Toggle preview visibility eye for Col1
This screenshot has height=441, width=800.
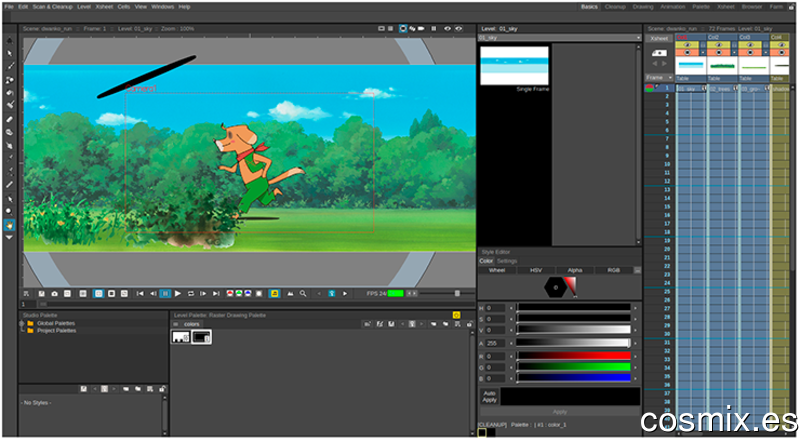coord(687,45)
